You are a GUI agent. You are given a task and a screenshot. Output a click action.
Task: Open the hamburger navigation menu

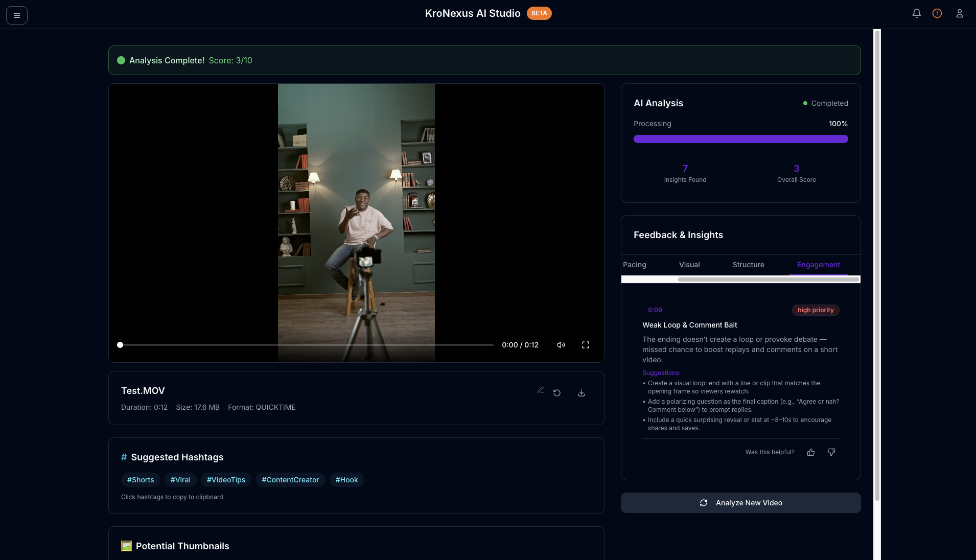point(16,15)
